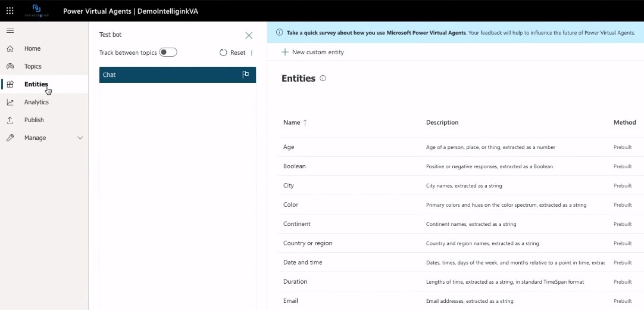The height and width of the screenshot is (310, 644).
Task: Sort by the Name column header
Action: pos(292,123)
